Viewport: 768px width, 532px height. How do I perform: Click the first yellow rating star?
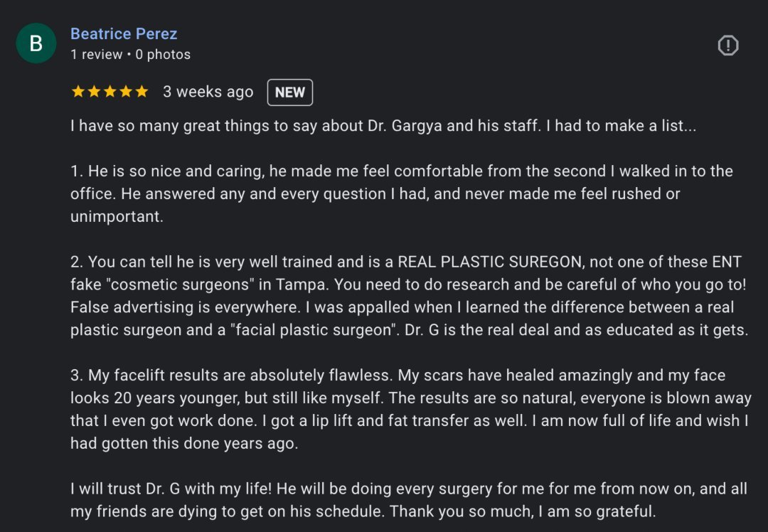click(78, 92)
